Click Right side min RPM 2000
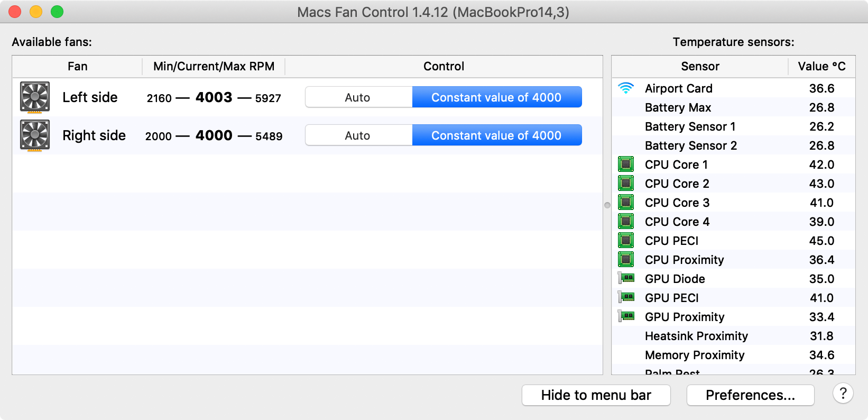Screen dimensions: 868x420 [x=159, y=136]
